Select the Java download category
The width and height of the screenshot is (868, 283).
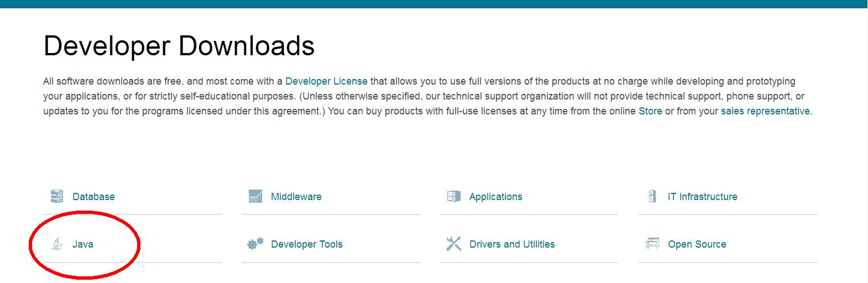click(82, 244)
